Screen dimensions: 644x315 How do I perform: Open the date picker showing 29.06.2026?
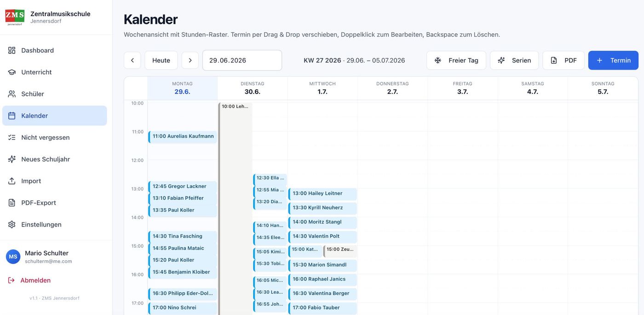click(242, 60)
